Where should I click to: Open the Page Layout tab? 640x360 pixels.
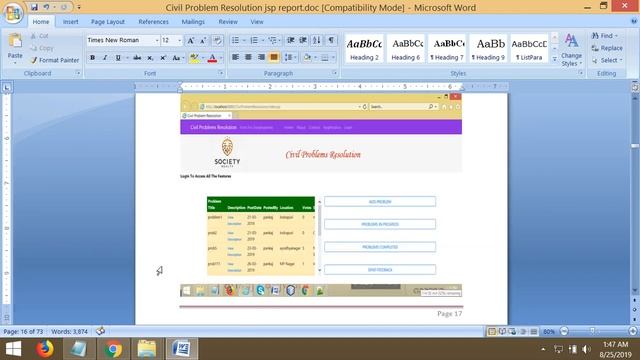[108, 22]
